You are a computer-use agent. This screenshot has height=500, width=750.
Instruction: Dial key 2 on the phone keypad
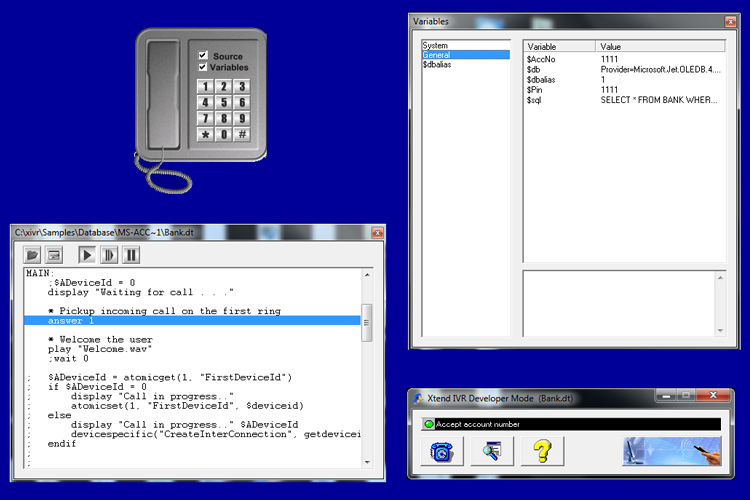223,86
